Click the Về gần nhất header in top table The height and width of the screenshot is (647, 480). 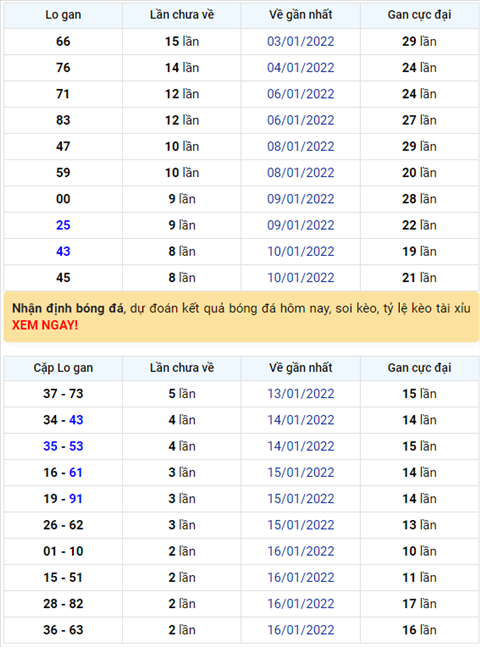point(300,15)
